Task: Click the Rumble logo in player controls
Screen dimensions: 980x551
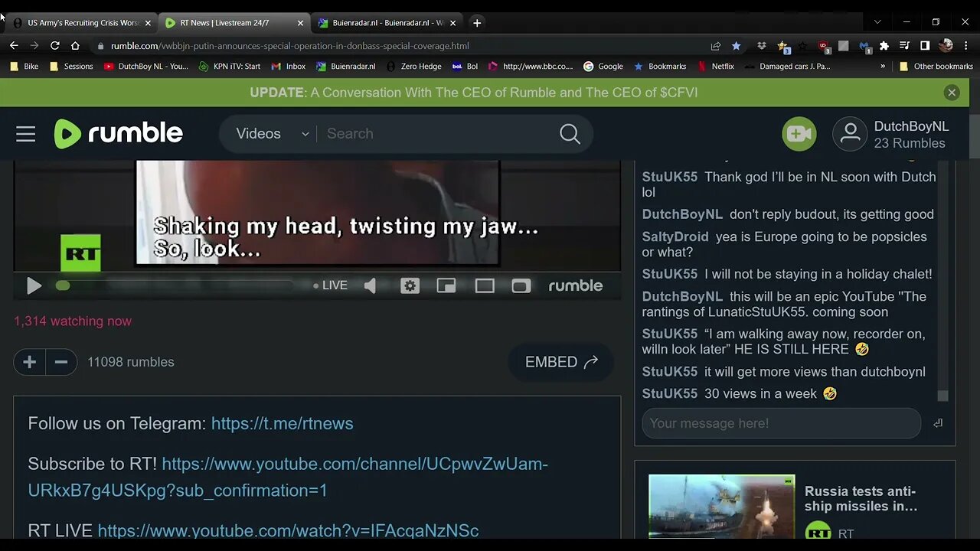Action: pos(575,285)
